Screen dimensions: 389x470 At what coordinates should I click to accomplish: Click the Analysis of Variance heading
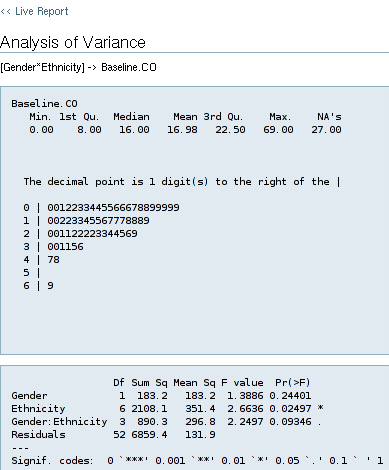click(73, 42)
